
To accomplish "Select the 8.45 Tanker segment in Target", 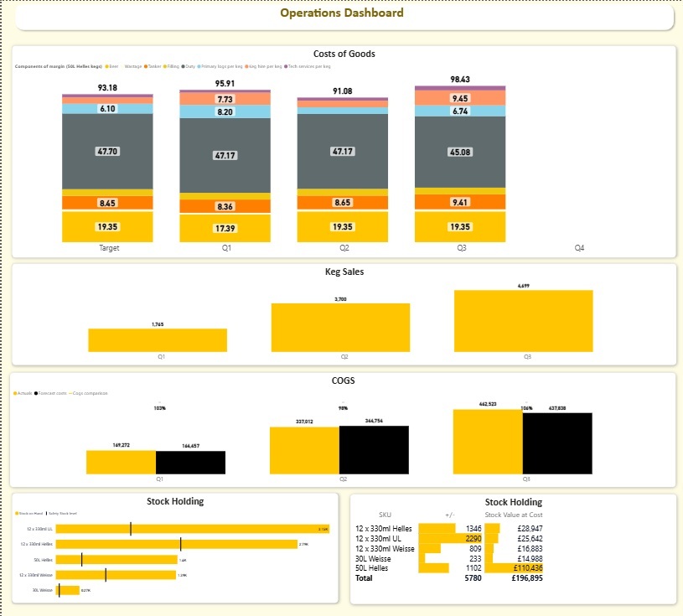I will click(107, 203).
